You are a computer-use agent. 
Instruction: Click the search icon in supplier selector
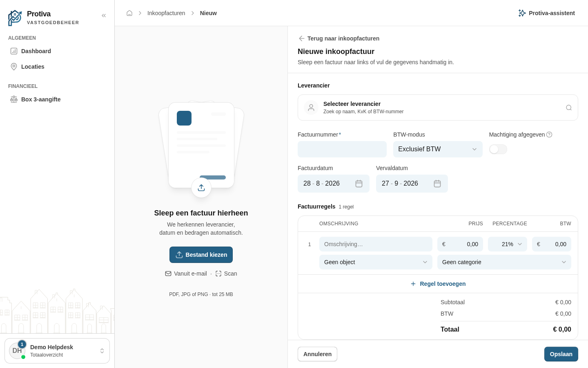(x=569, y=108)
